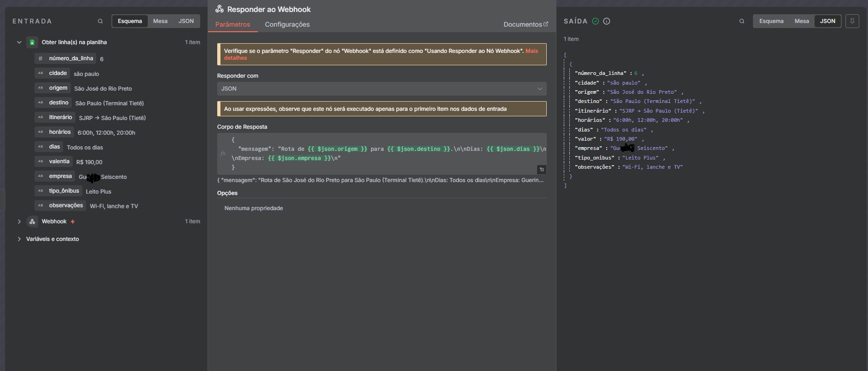
Task: Click the external link icon beside Documentos
Action: (x=546, y=24)
